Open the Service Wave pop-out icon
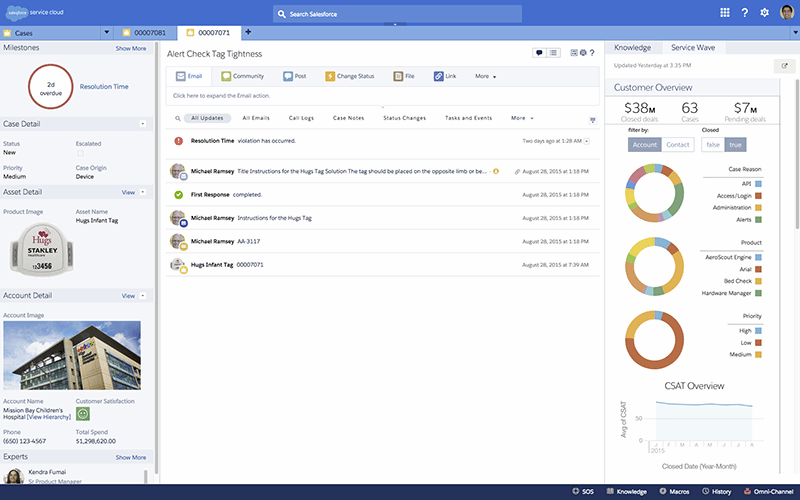The height and width of the screenshot is (500, 800). 784,66
